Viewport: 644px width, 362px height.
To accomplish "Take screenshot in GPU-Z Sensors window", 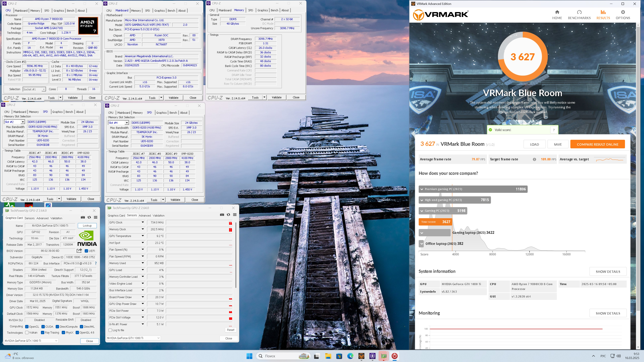I will click(x=222, y=215).
